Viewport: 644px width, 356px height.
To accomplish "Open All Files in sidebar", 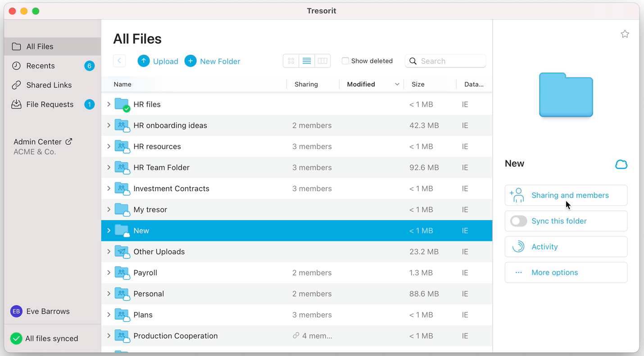I will click(x=53, y=46).
